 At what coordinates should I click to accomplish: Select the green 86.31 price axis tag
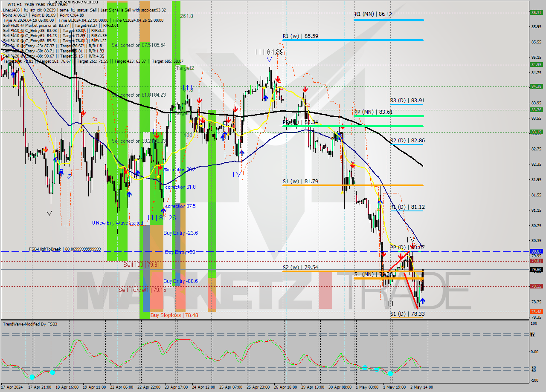tap(536, 12)
